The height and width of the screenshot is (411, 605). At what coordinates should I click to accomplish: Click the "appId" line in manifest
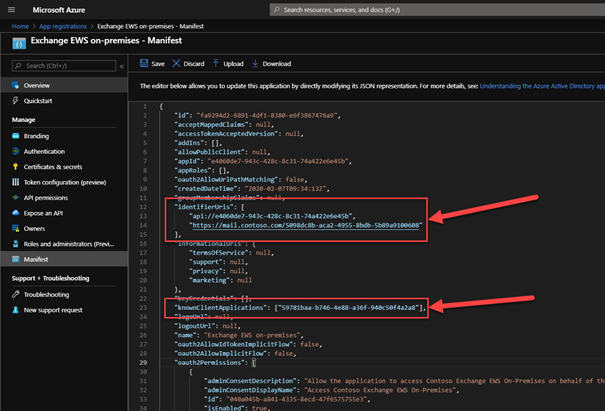click(263, 161)
